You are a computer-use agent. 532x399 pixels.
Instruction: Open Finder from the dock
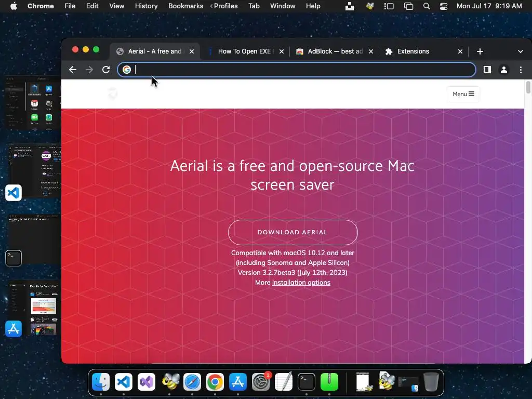101,382
